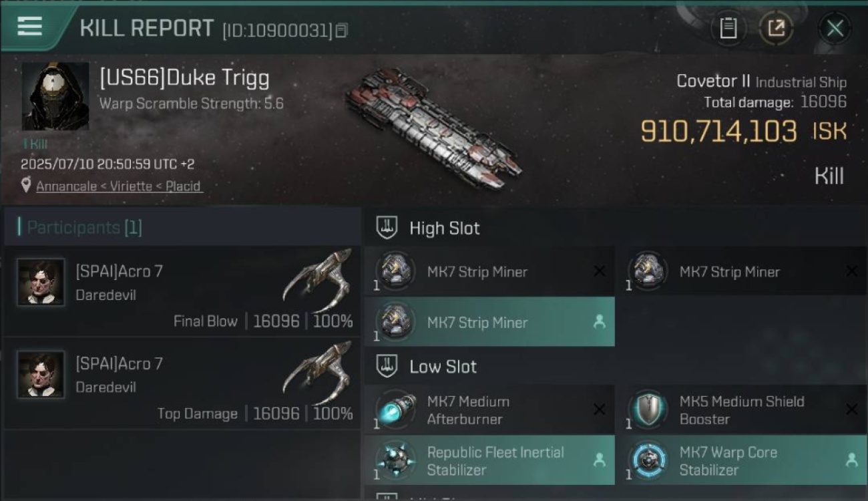Open the hamburger menu
The width and height of the screenshot is (868, 501).
click(29, 27)
